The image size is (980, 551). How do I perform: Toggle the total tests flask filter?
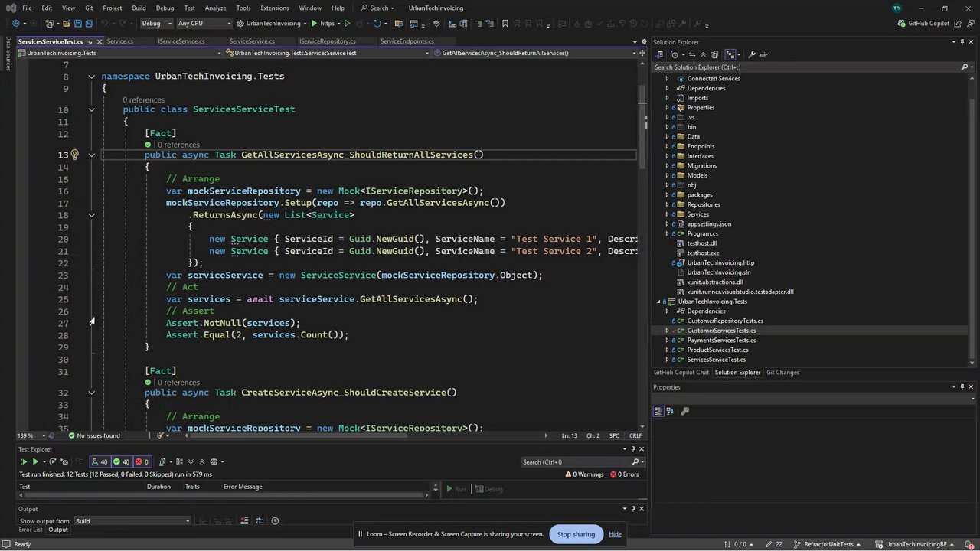[100, 461]
